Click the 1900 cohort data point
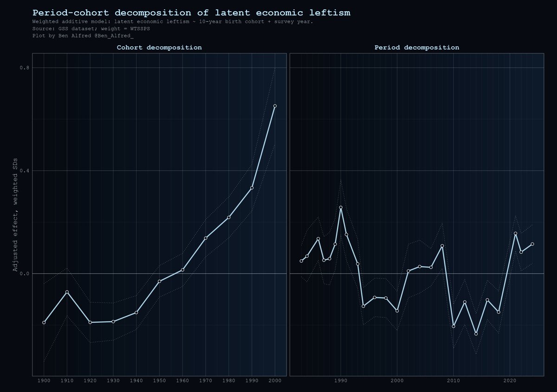Viewport: 557px width, 392px height. tap(44, 322)
